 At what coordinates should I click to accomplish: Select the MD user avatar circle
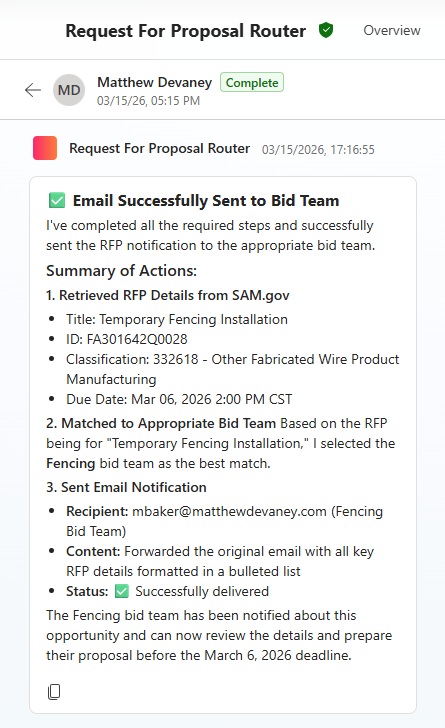69,90
